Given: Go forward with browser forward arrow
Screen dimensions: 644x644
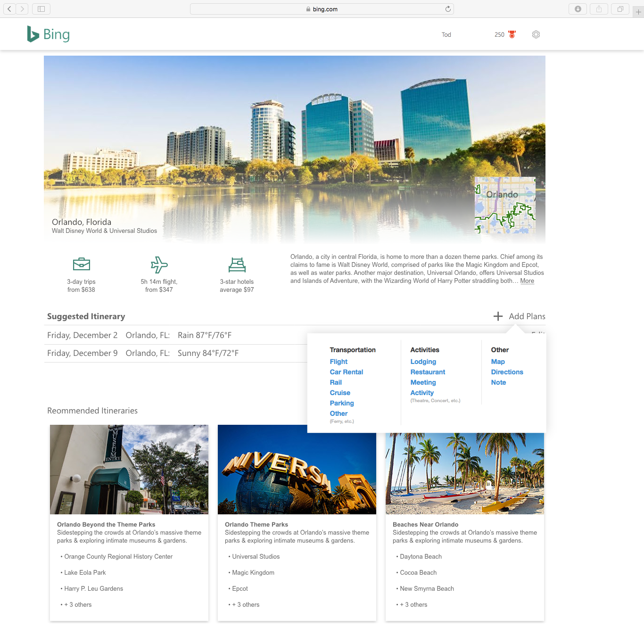Looking at the screenshot, I should click(x=22, y=8).
